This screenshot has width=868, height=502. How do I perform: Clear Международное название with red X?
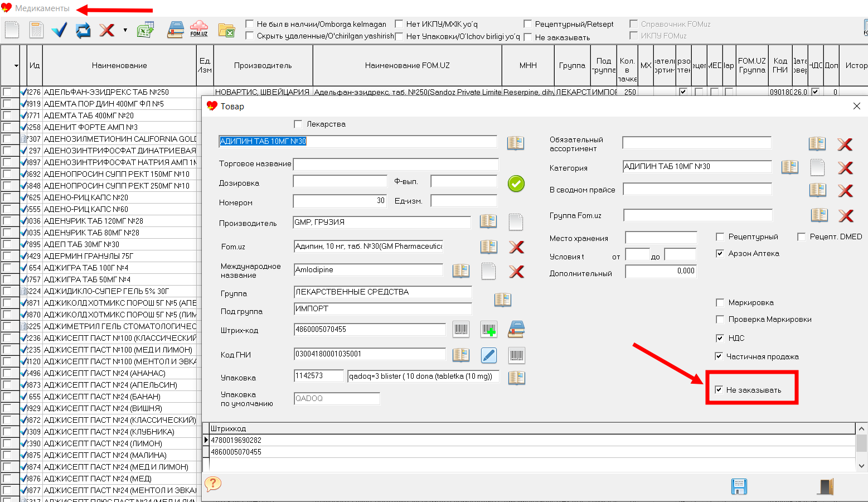coord(517,272)
